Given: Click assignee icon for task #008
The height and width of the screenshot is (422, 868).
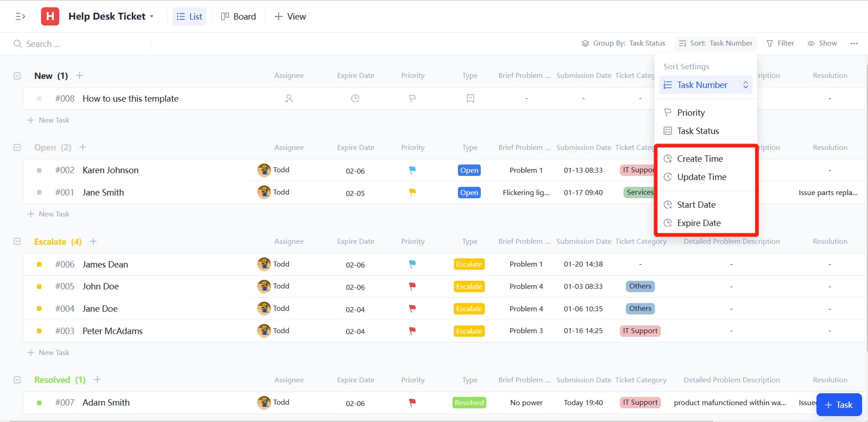Looking at the screenshot, I should [x=289, y=98].
